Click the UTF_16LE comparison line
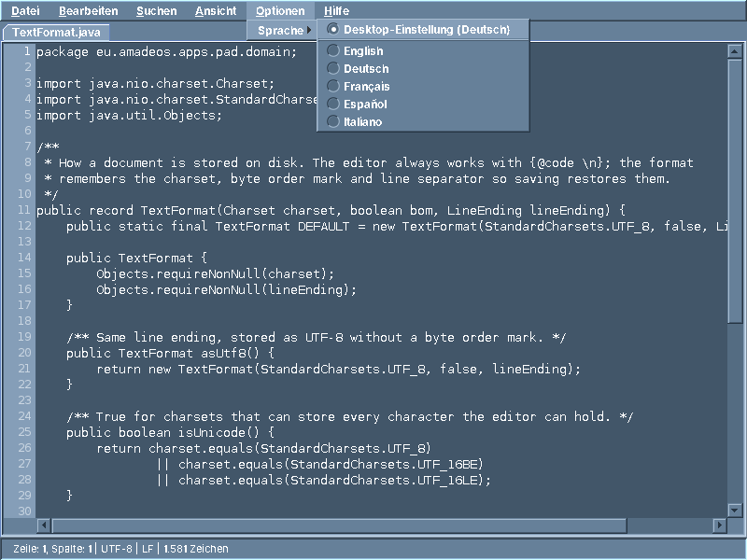 (323, 480)
